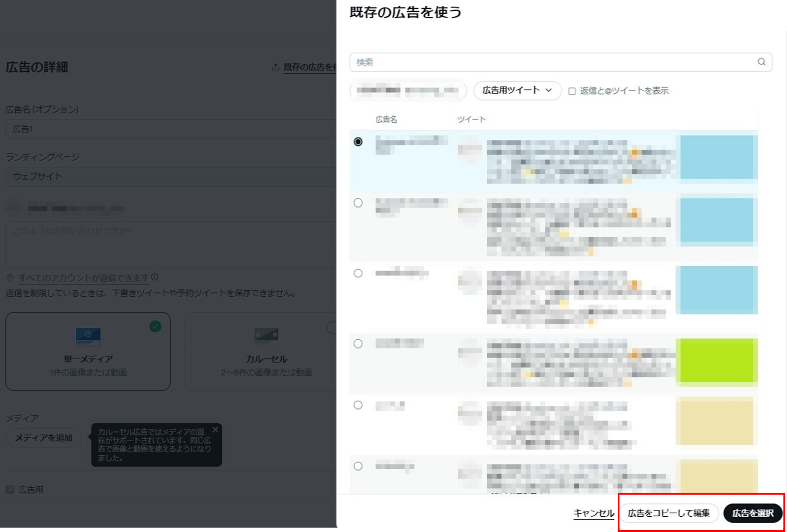Image resolution: width=787 pixels, height=532 pixels.
Task: Click the 広告名 input with 広告1
Action: click(x=171, y=129)
